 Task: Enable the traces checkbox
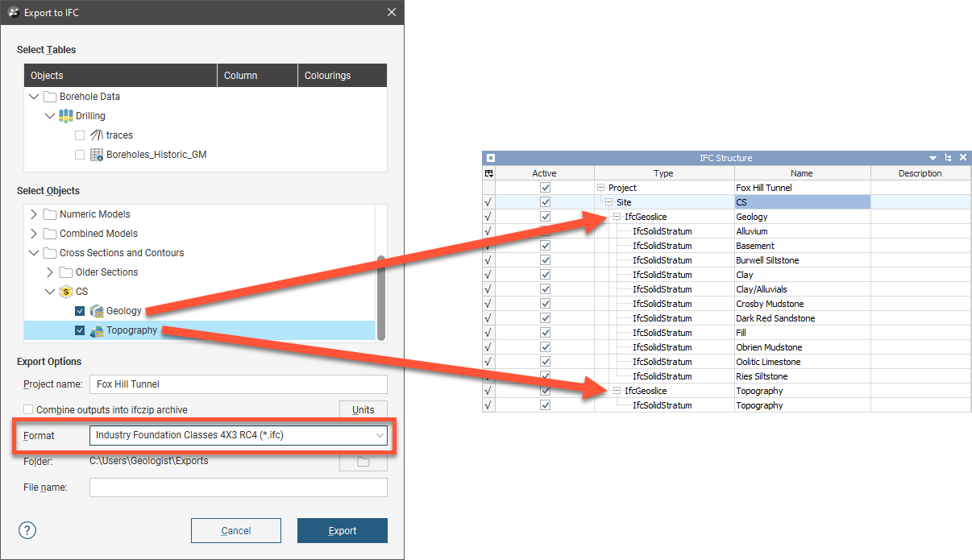(x=79, y=135)
